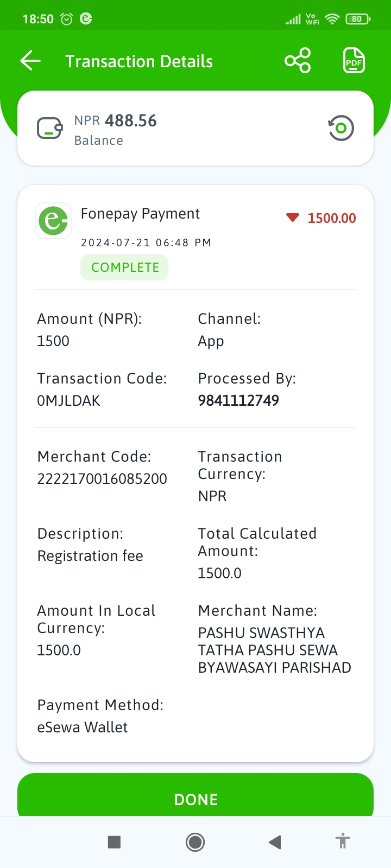Export transaction as PDF
This screenshot has width=391, height=868.
(x=354, y=60)
